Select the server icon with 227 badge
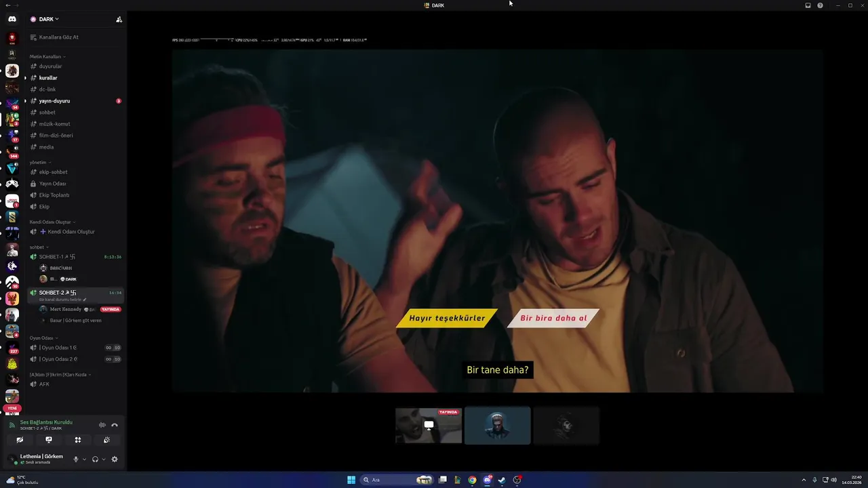The width and height of the screenshot is (868, 488). coord(12,348)
